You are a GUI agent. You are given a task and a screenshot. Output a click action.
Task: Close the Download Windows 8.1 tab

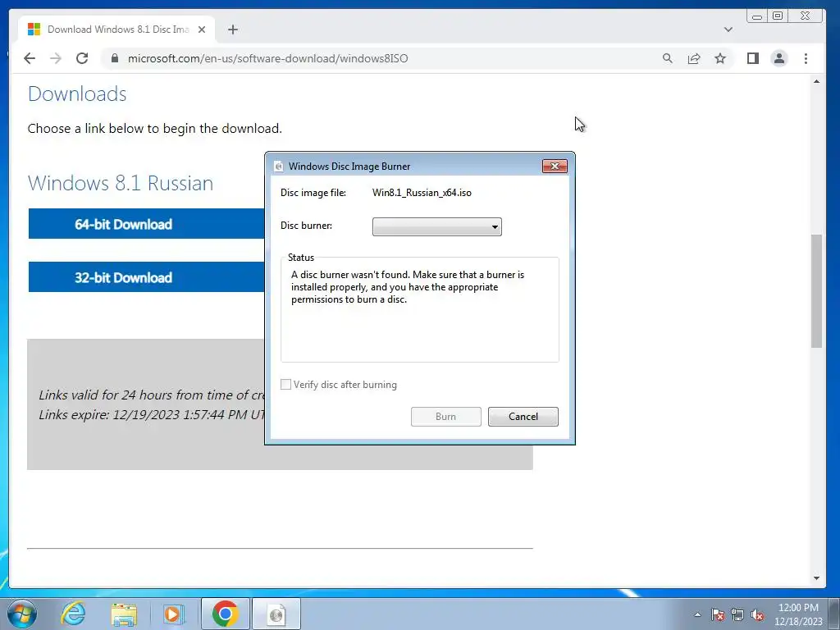tap(202, 30)
